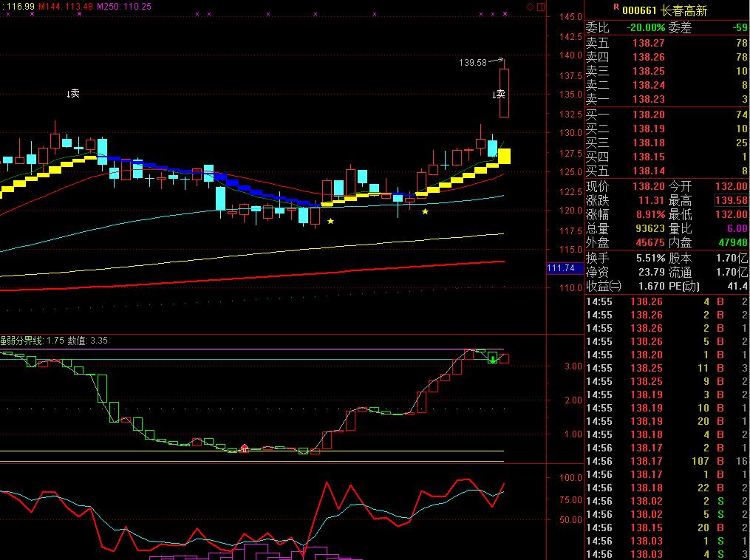This screenshot has height=560, width=750.
Task: Click the 145.0 price axis label
Action: [570, 17]
